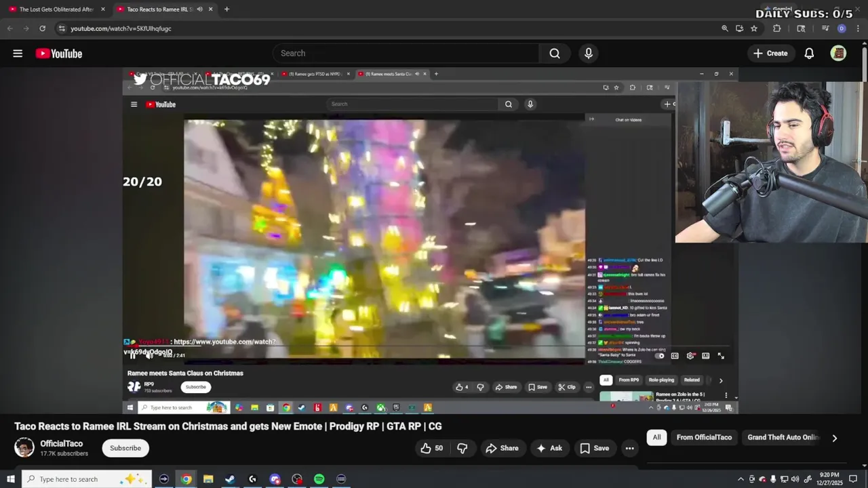Start voice search with the microphone icon
Viewport: 868px width, 488px height.
pyautogui.click(x=589, y=54)
